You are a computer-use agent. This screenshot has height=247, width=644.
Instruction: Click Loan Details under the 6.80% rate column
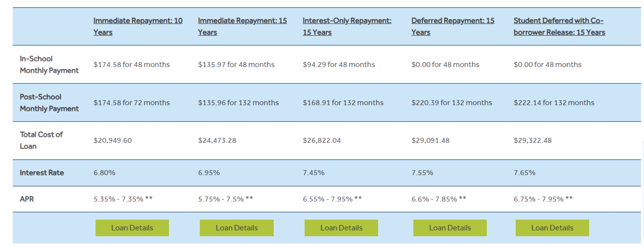[132, 228]
